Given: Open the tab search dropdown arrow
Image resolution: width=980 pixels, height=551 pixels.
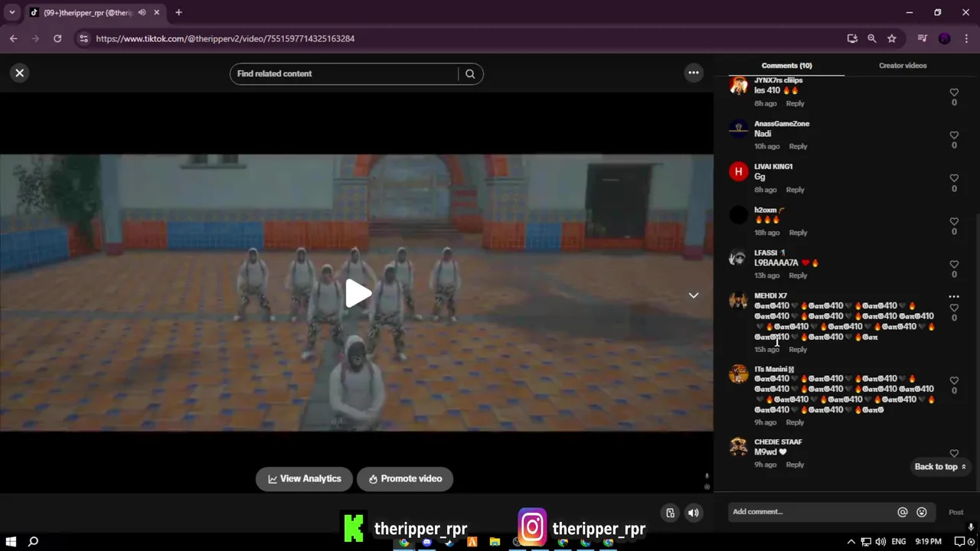Looking at the screenshot, I should pos(12,12).
